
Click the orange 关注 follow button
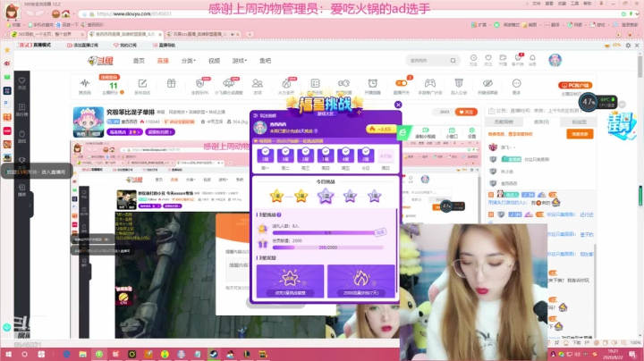tap(466, 112)
